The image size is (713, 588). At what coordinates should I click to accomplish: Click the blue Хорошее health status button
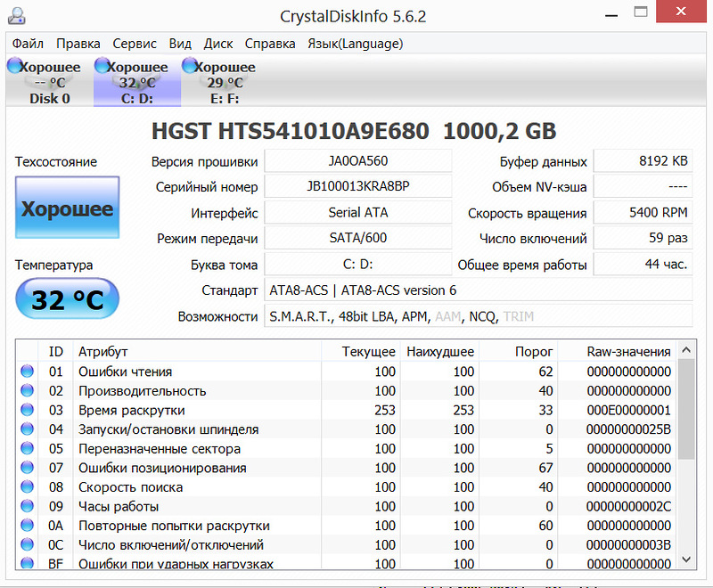[68, 208]
